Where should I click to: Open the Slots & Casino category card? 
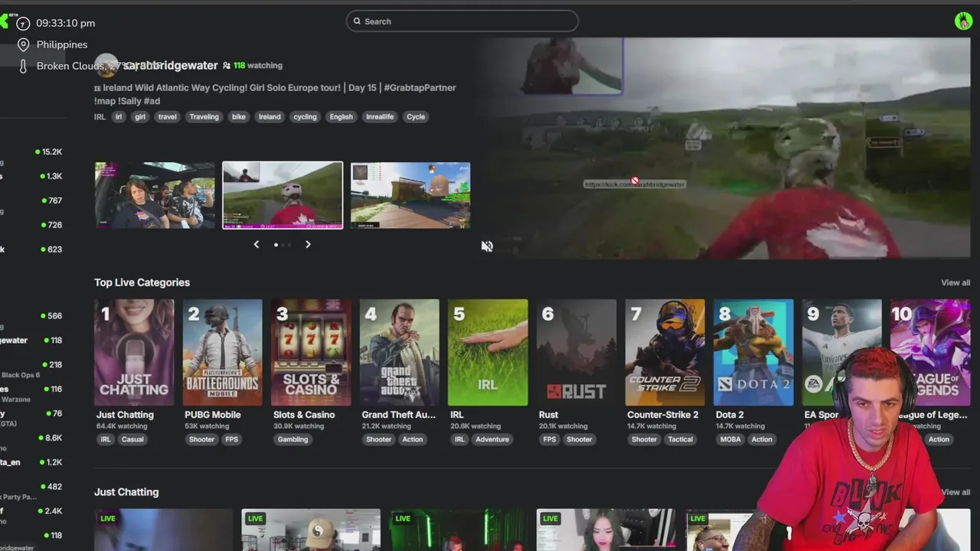point(311,353)
